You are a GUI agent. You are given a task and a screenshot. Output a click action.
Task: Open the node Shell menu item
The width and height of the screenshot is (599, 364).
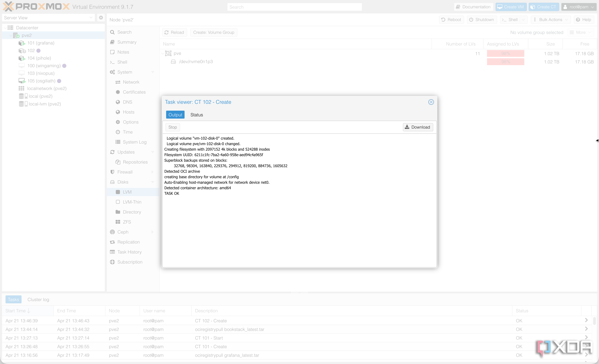pyautogui.click(x=122, y=62)
